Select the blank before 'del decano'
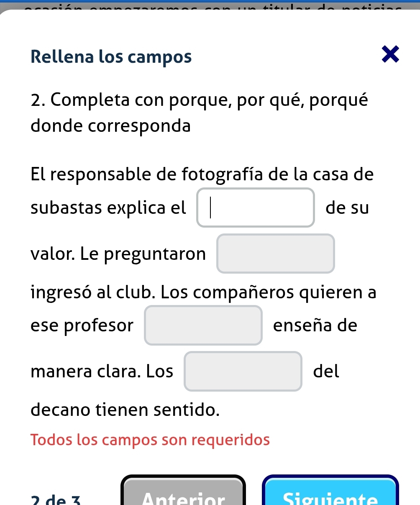Screen dimensions: 420x505 click(243, 372)
